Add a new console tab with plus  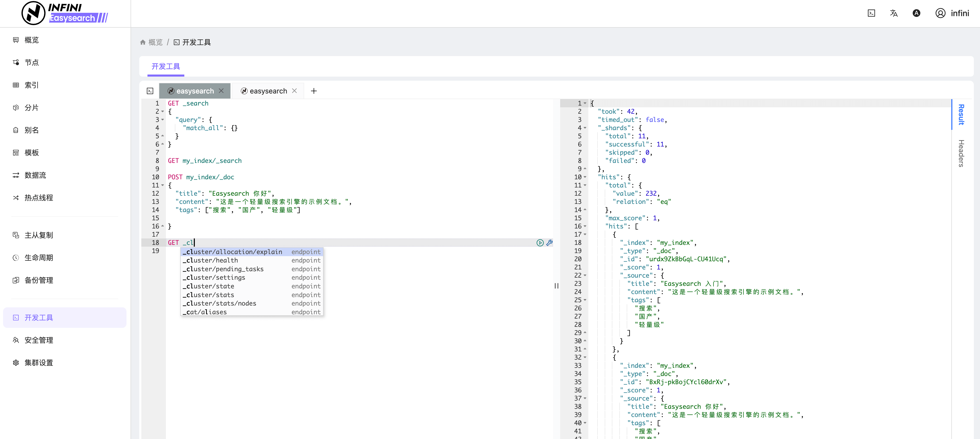[314, 91]
